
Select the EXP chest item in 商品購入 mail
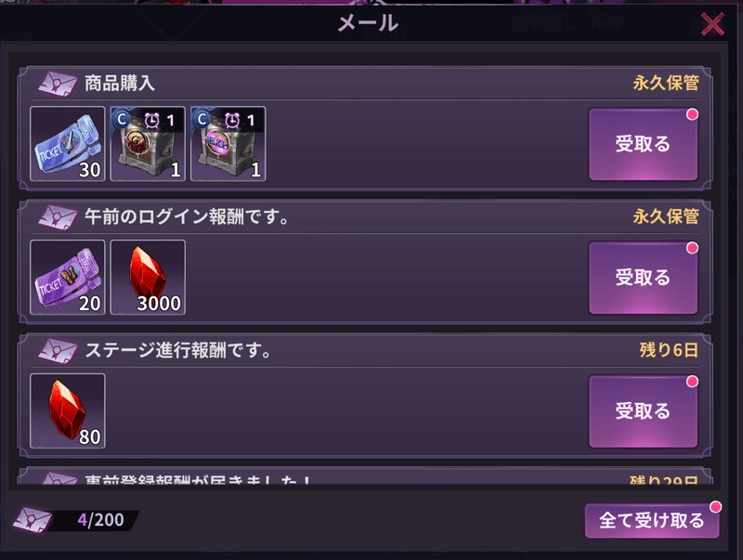click(x=228, y=144)
